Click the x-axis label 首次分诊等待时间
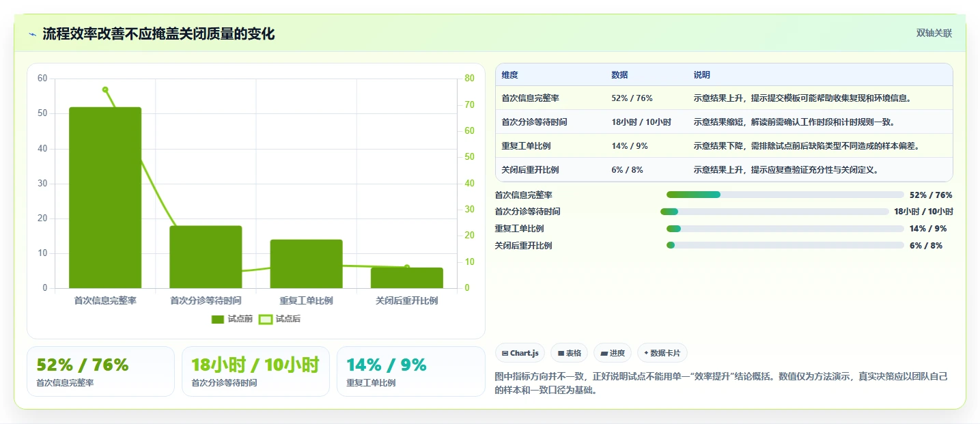Viewport: 980px width, 424px height. [x=206, y=300]
